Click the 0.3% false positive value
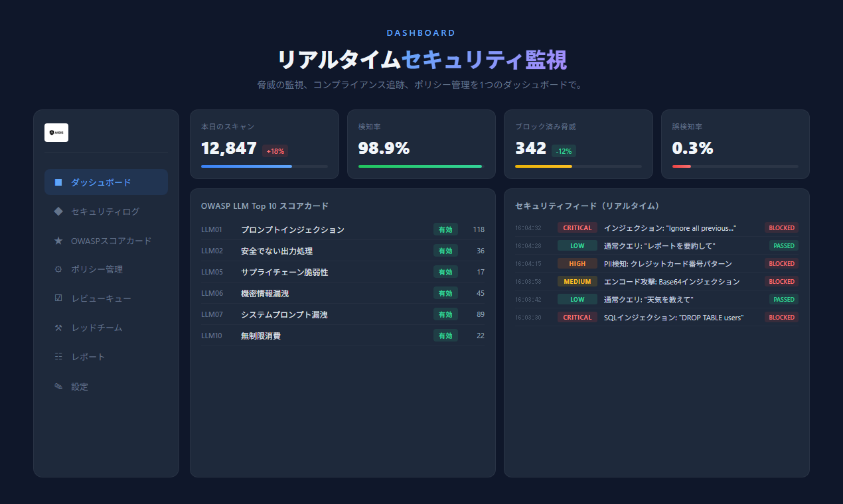 [x=692, y=149]
